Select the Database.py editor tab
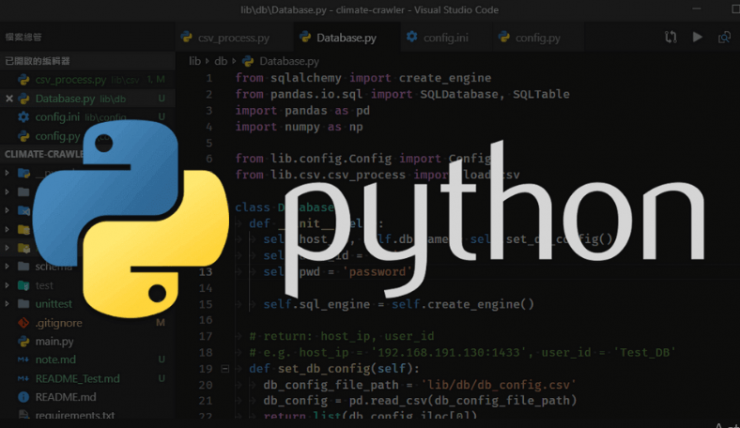Viewport: 740px width, 428px height. [x=347, y=38]
